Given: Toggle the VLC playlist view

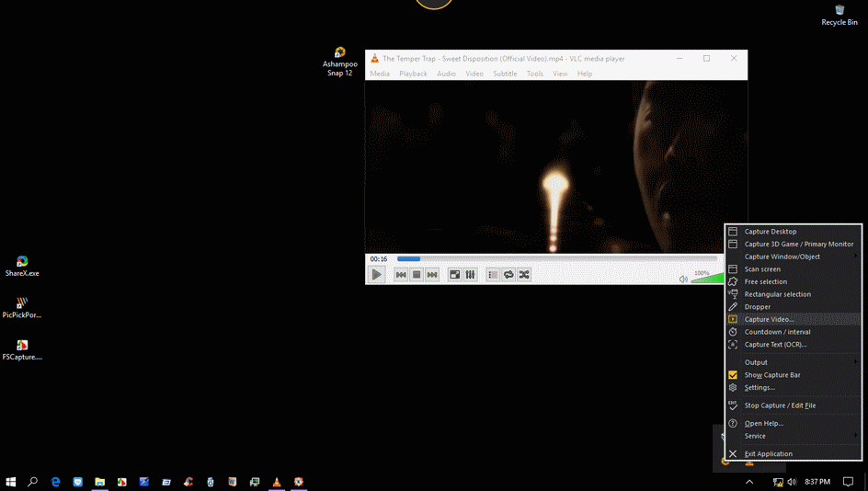Looking at the screenshot, I should [493, 275].
